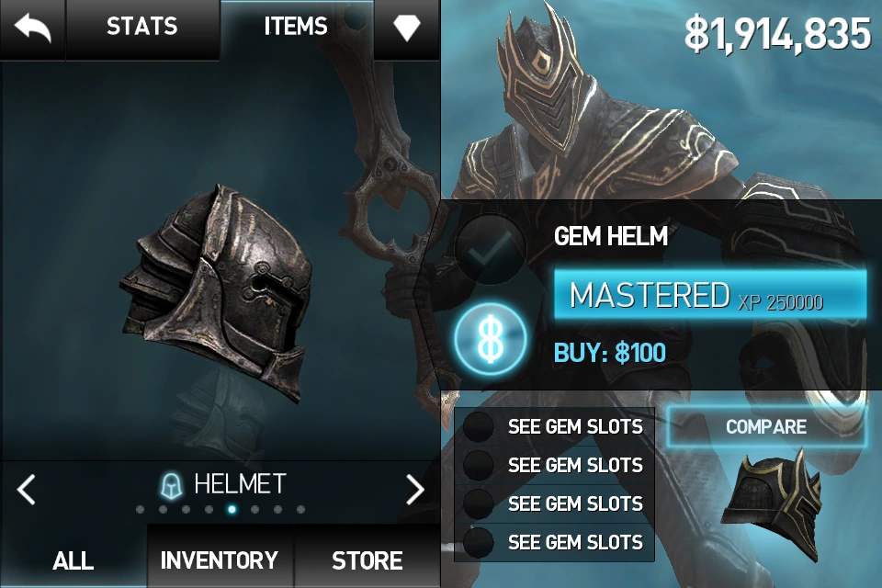This screenshot has width=882, height=588.
Task: Tap the Mastered XP progress bar
Action: point(710,295)
